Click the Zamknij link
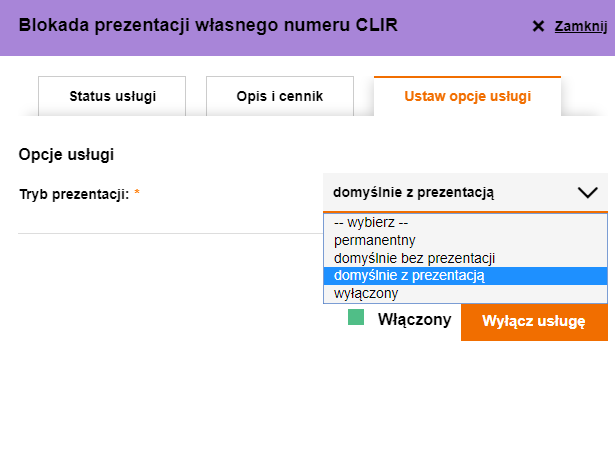This screenshot has width=615, height=462. click(580, 27)
